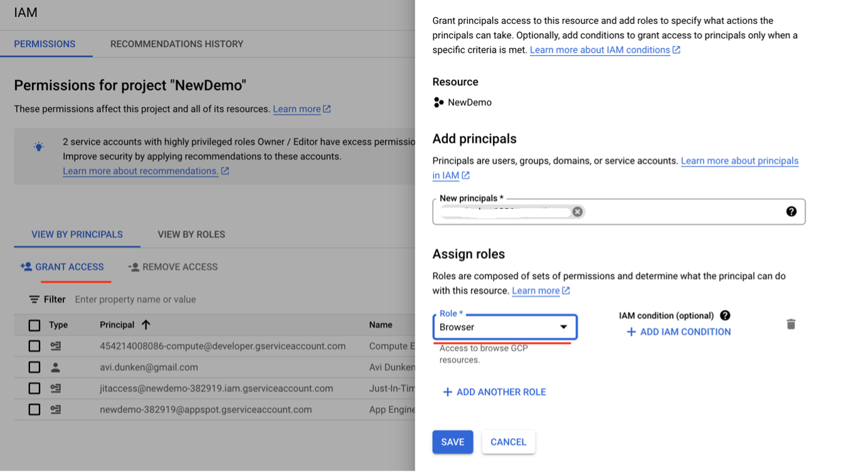Click the lightbulb recommendation icon

coord(39,147)
